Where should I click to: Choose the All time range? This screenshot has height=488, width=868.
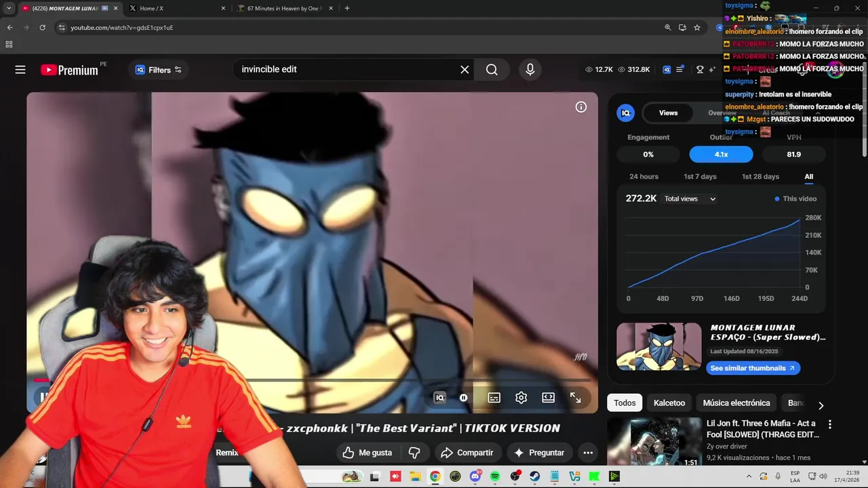click(x=809, y=177)
